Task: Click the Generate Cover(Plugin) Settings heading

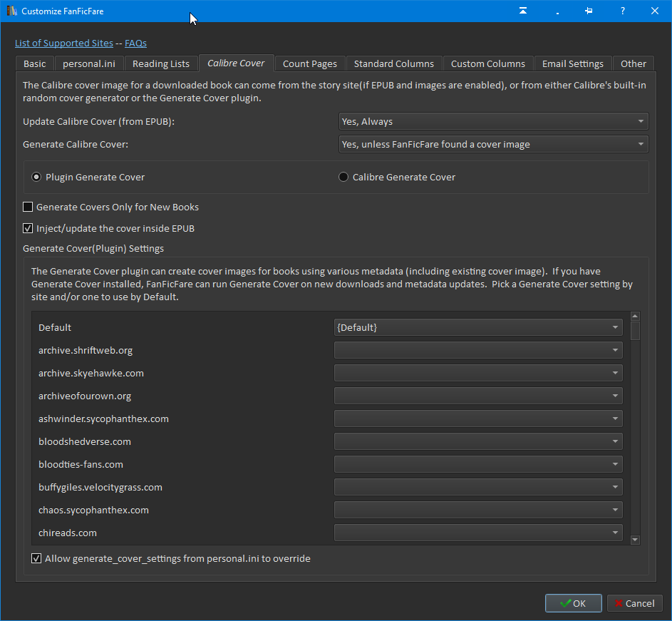Action: coord(93,248)
